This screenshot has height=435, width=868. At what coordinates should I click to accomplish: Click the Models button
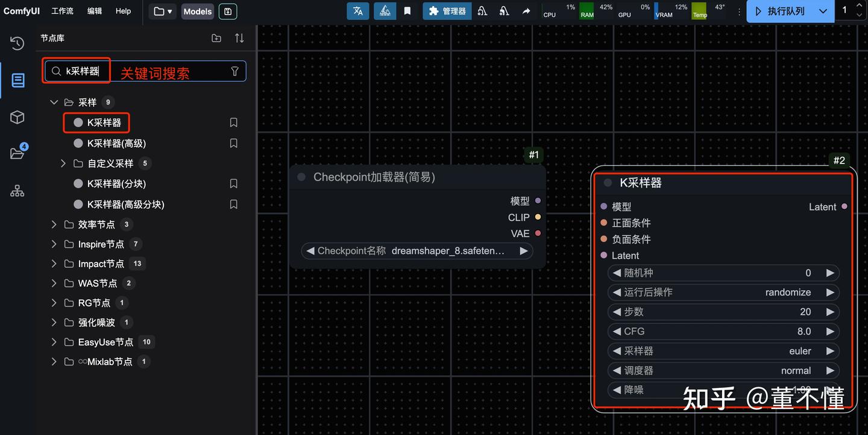198,11
